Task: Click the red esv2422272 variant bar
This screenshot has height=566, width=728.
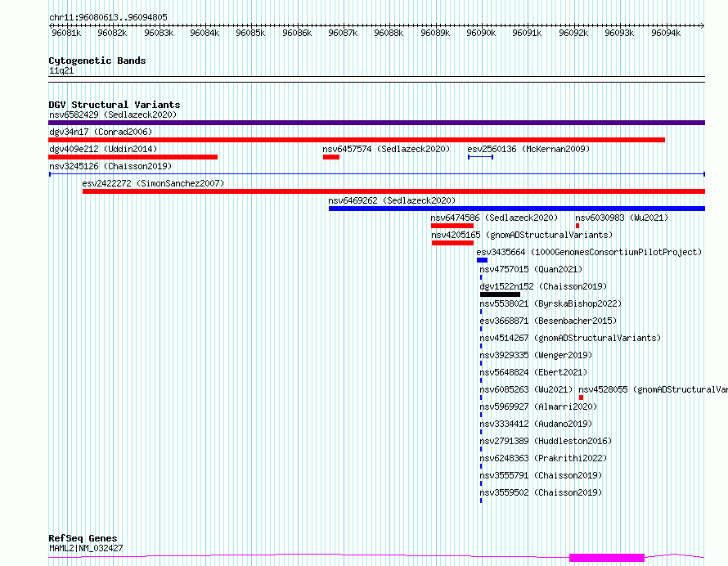Action: (393, 191)
